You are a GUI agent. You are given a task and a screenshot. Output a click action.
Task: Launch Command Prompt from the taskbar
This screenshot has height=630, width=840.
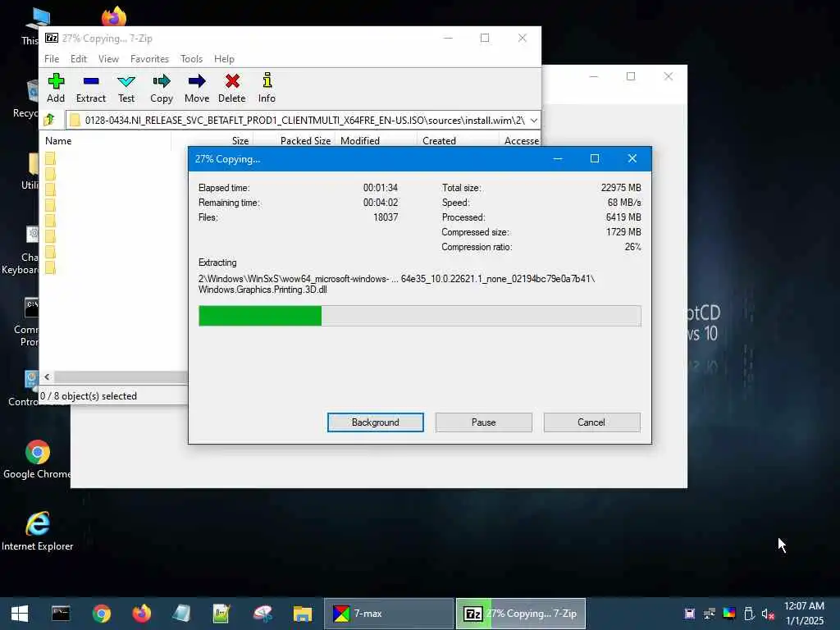coord(61,614)
